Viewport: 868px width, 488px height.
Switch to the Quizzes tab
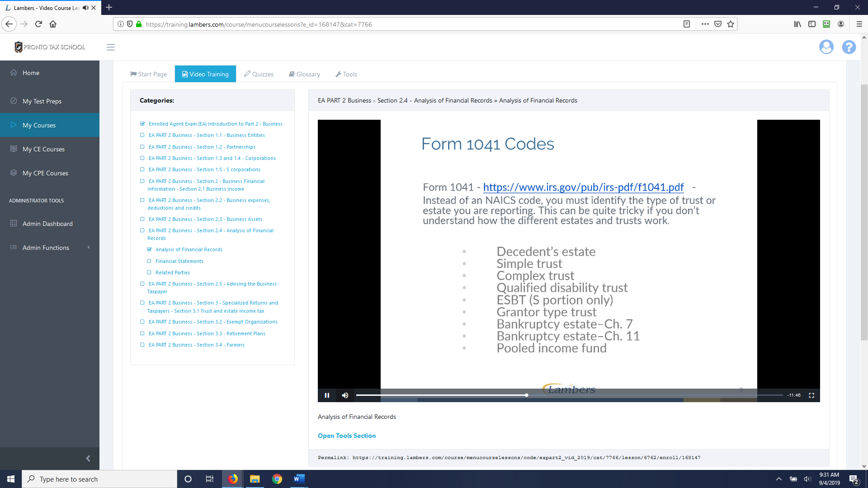(x=259, y=74)
